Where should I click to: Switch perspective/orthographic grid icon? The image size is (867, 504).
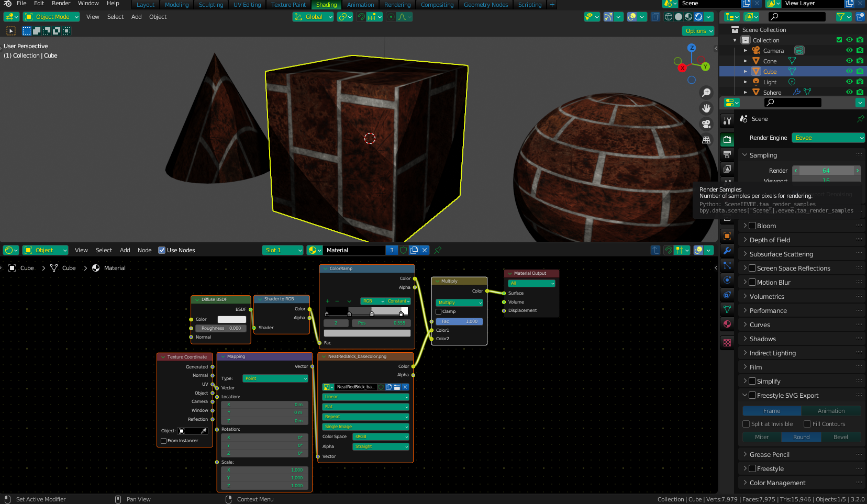click(706, 140)
